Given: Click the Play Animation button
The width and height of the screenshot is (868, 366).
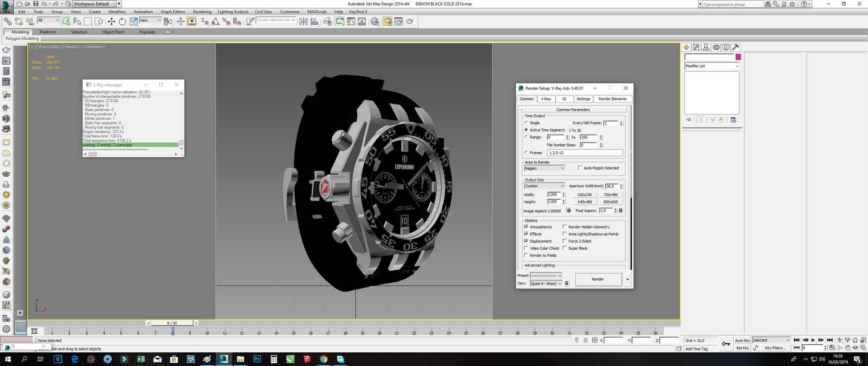Looking at the screenshot, I should 813,340.
